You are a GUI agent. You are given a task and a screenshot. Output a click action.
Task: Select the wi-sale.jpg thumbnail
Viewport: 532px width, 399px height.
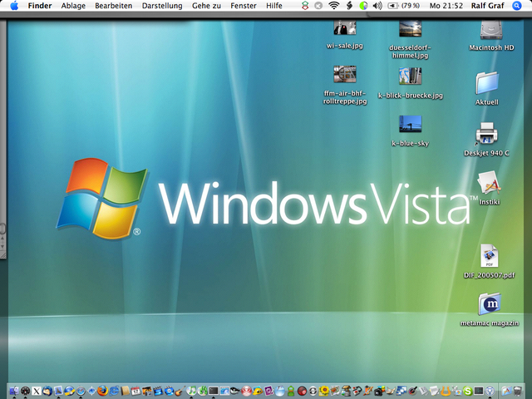pos(345,27)
